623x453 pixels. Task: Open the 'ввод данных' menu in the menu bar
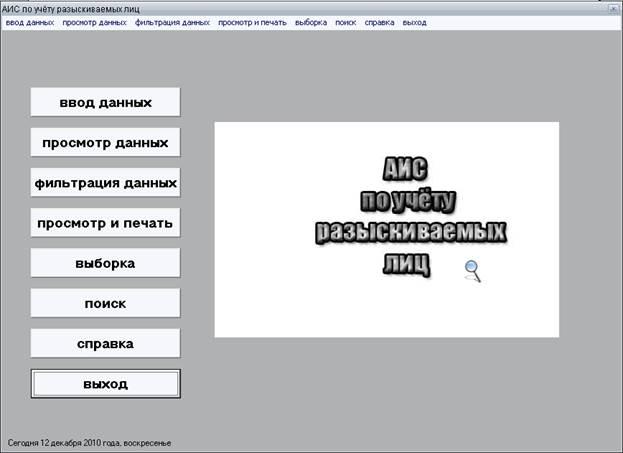30,22
